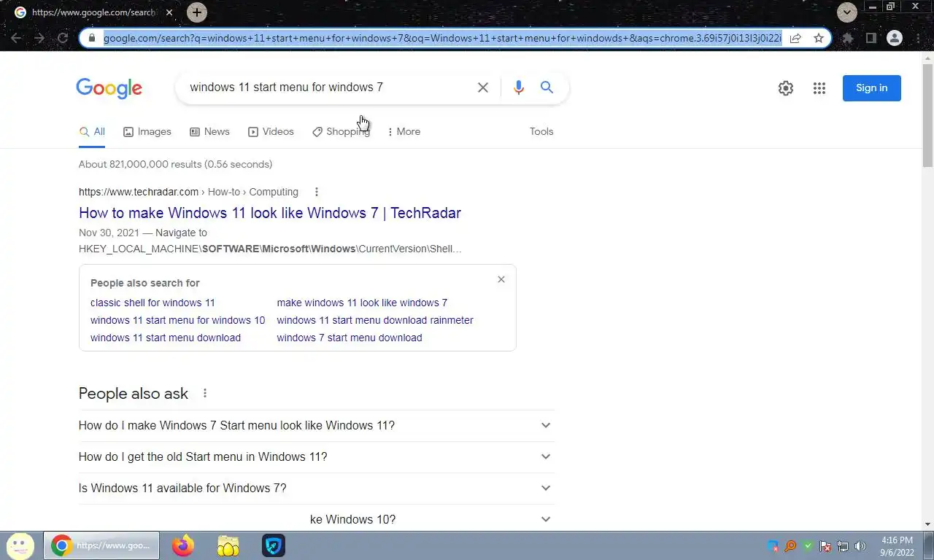Reload the current page

click(x=63, y=38)
